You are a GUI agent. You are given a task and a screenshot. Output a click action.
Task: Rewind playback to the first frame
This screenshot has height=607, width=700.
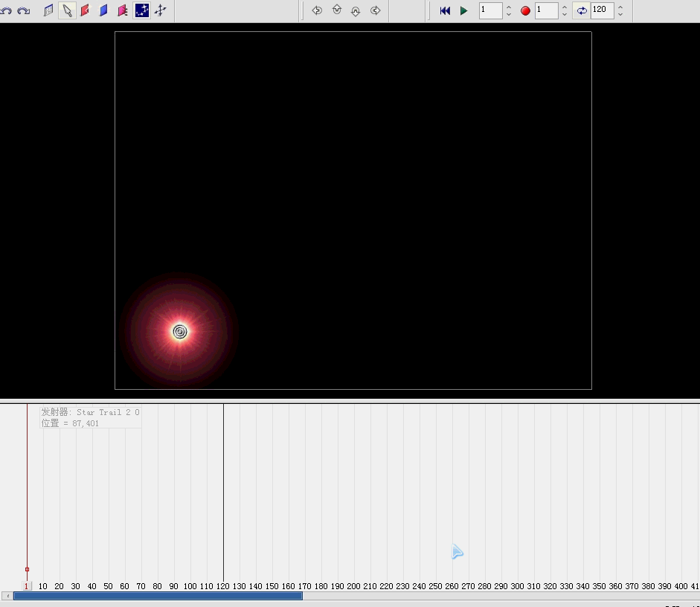pyautogui.click(x=445, y=10)
